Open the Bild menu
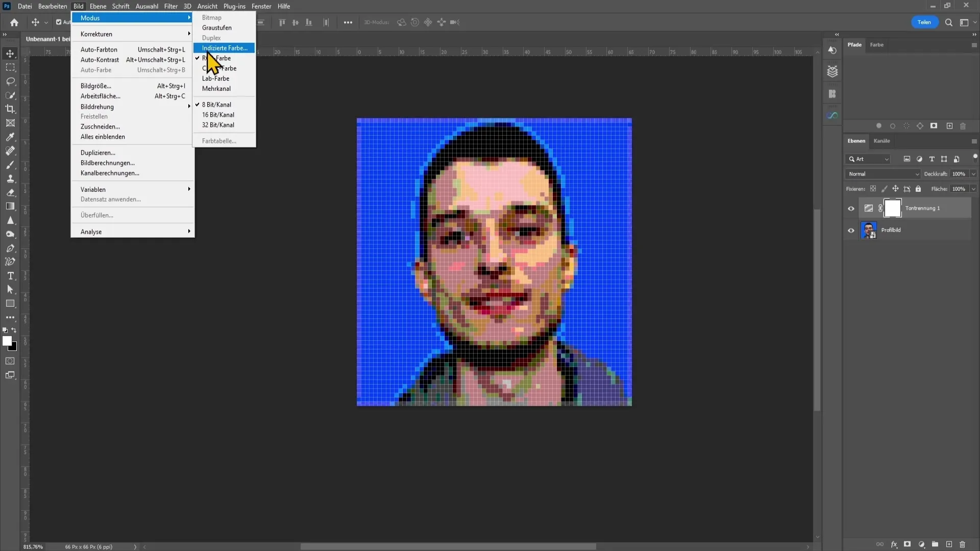 click(x=79, y=6)
